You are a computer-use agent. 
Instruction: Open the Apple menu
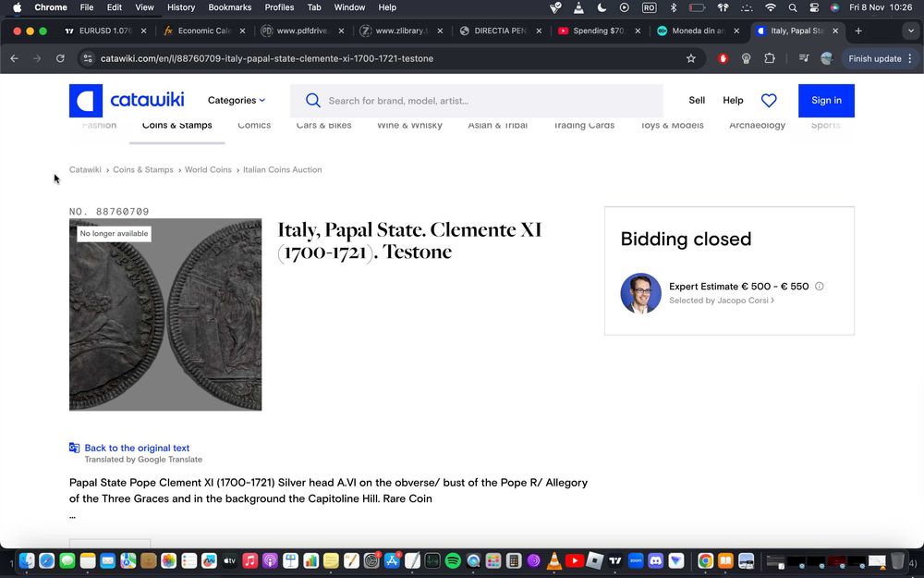coord(17,7)
